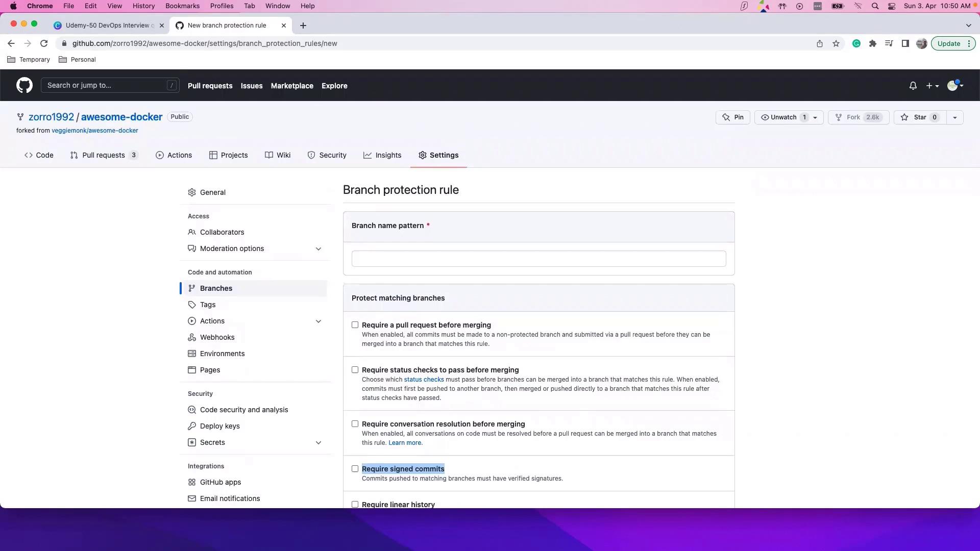The width and height of the screenshot is (980, 551).
Task: Check Require status checks to pass
Action: [x=355, y=370]
